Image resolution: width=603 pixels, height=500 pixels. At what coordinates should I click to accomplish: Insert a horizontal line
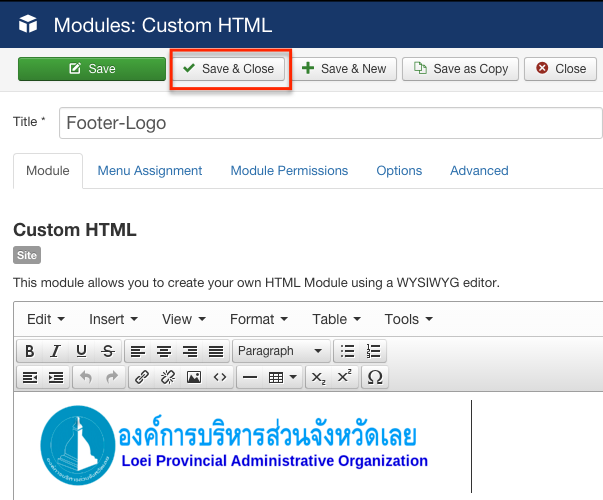click(250, 378)
